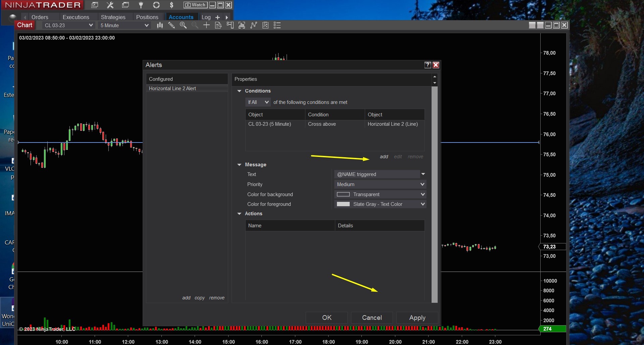Switch to the Executions tab

click(76, 17)
